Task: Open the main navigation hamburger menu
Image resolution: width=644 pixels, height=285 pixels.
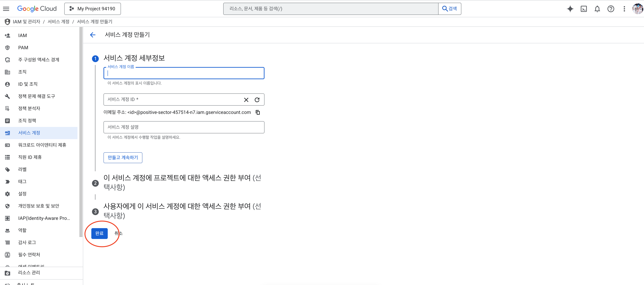Action: 6,9
